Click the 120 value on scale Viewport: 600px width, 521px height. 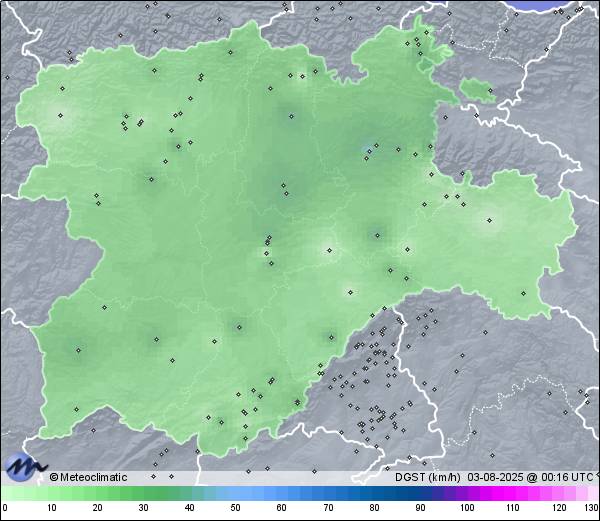[x=559, y=508]
